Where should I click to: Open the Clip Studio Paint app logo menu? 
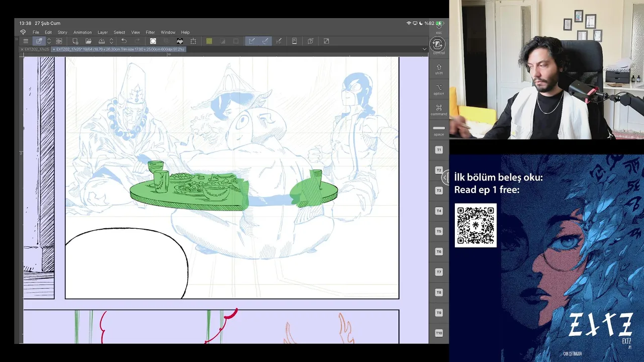point(23,32)
